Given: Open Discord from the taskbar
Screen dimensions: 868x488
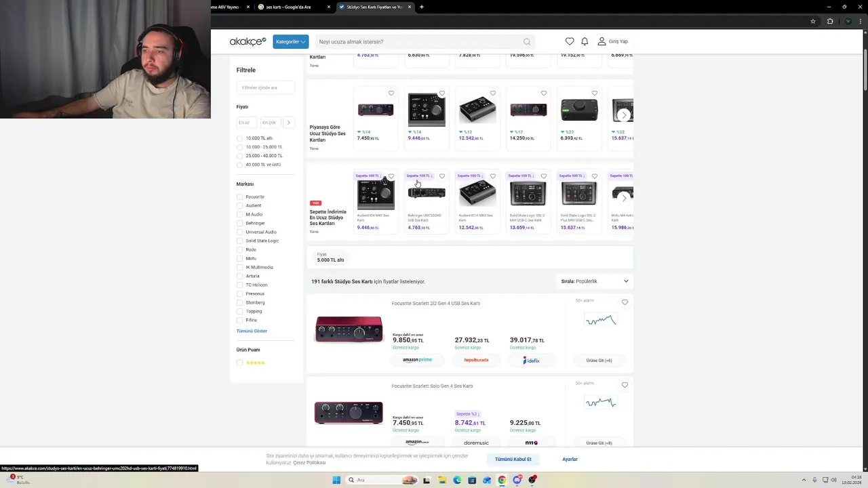Looking at the screenshot, I should click(517, 480).
